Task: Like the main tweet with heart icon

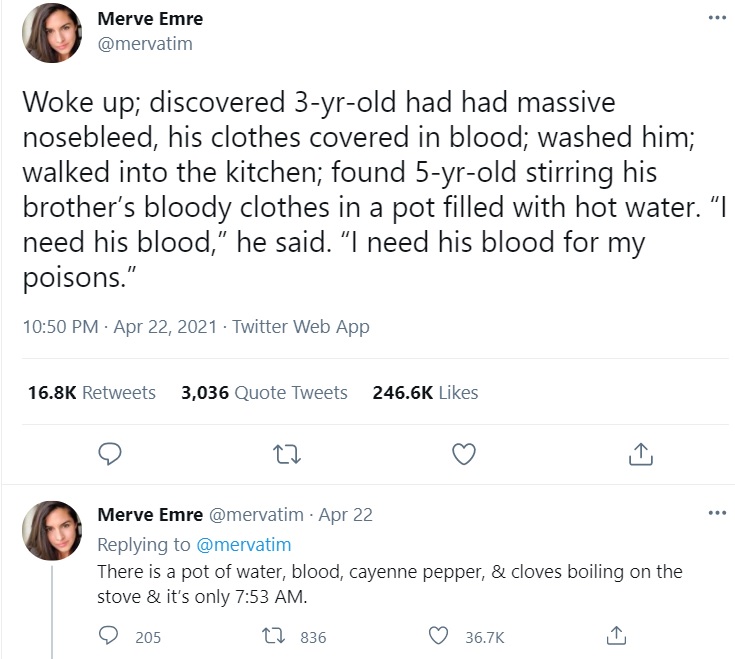Action: (x=464, y=454)
